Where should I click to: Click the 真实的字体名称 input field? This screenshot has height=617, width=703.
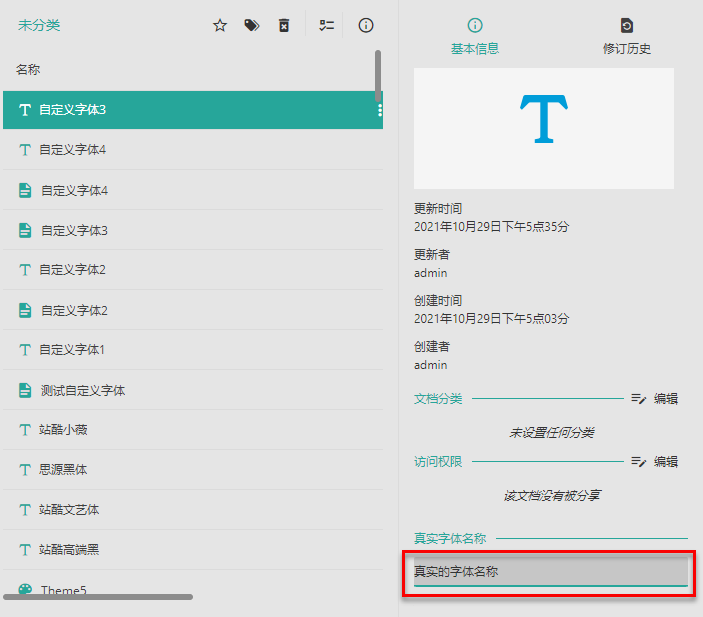(550, 572)
